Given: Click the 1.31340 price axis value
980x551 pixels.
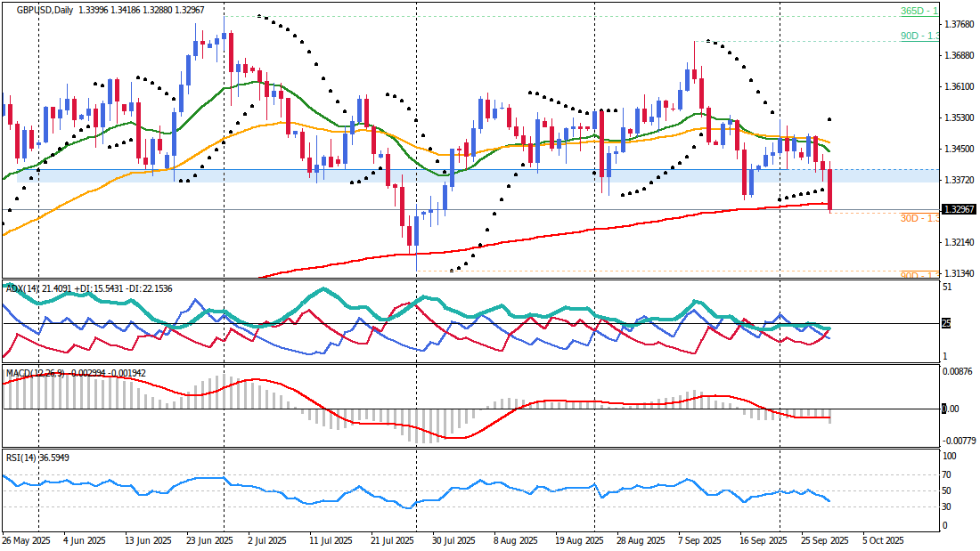Looking at the screenshot, I should coord(960,273).
